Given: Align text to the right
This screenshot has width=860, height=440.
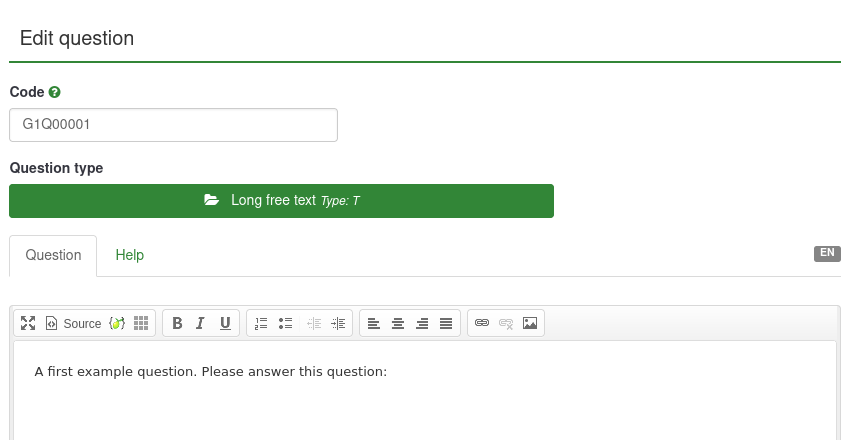Looking at the screenshot, I should 422,323.
